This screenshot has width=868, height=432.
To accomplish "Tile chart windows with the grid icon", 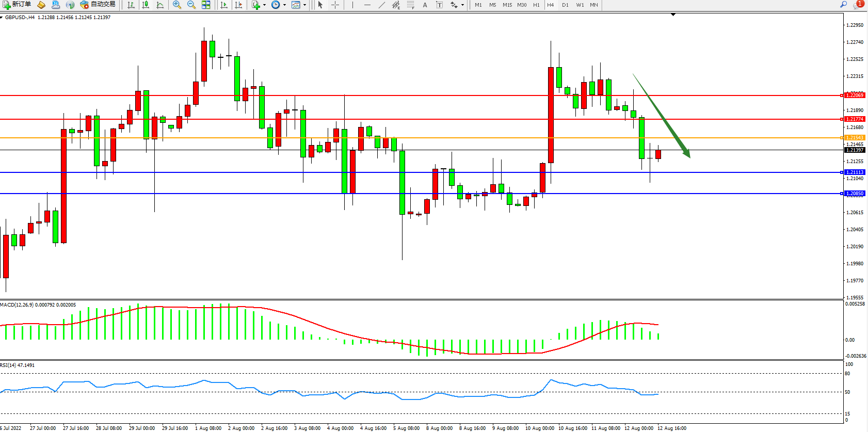I will pos(206,5).
